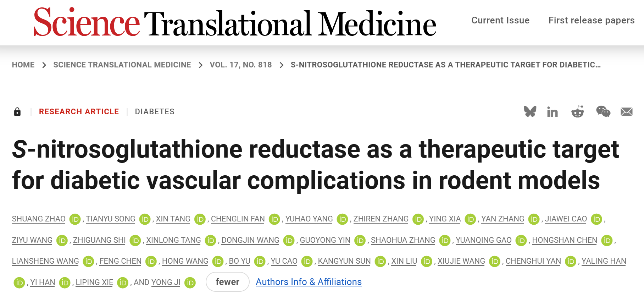This screenshot has height=296, width=644.
Task: Navigate to HOME breadcrumb
Action: click(23, 65)
